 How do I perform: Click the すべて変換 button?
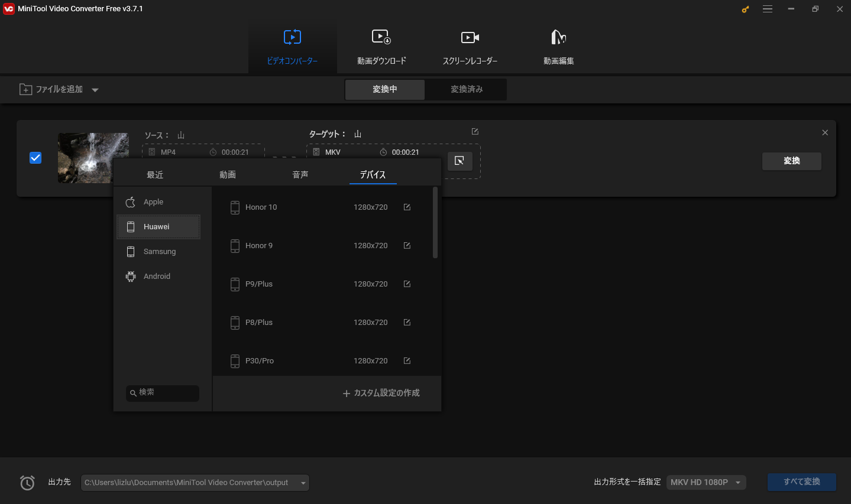click(x=802, y=482)
